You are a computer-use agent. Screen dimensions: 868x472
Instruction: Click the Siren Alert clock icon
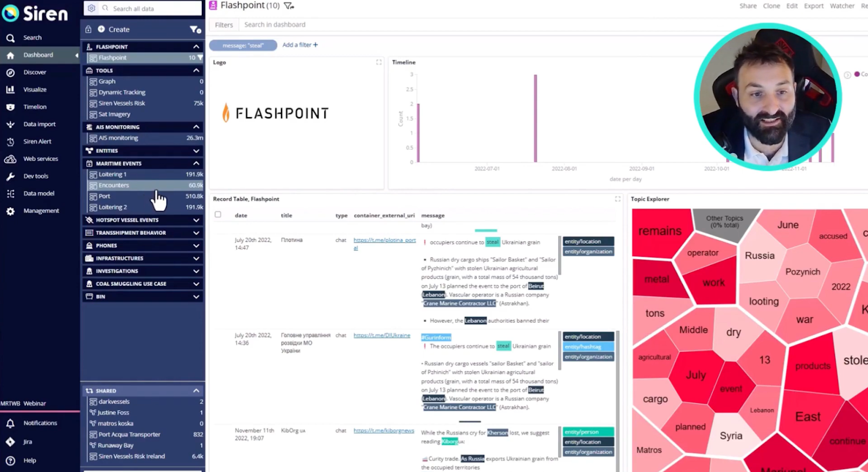[x=10, y=142]
